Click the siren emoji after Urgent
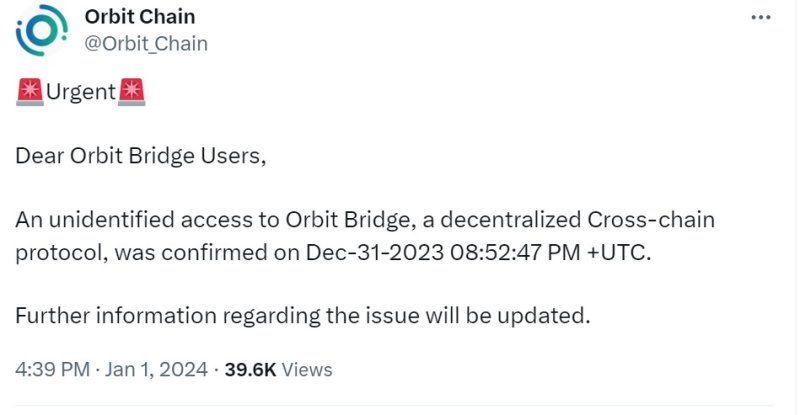Screen dimensions: 800x415 [132, 93]
